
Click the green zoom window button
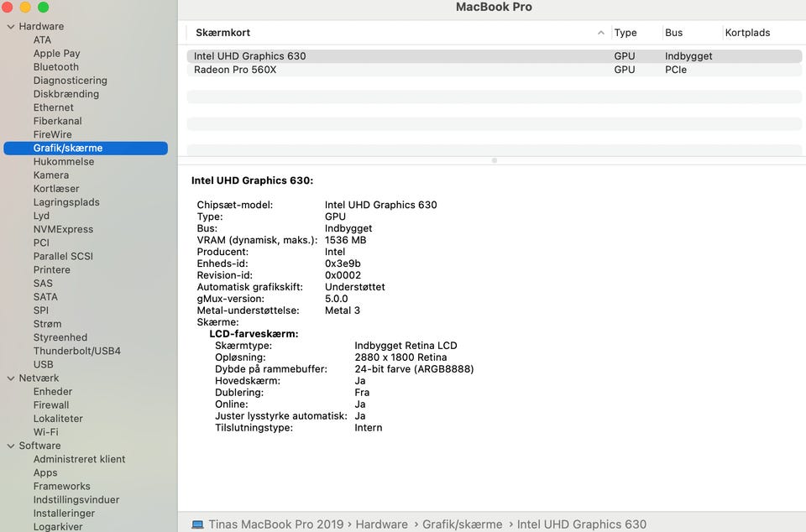(44, 8)
